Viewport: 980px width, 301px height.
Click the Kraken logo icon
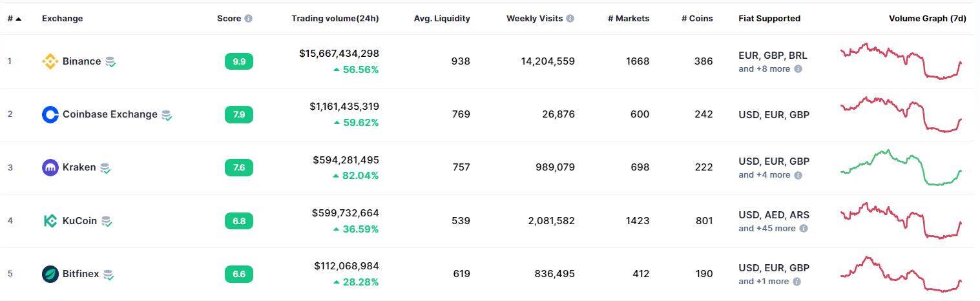50,167
